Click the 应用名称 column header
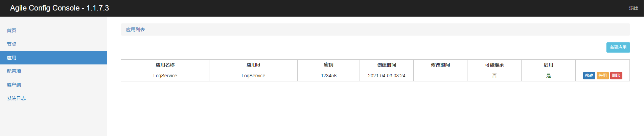The height and width of the screenshot is (136, 644). (x=165, y=65)
